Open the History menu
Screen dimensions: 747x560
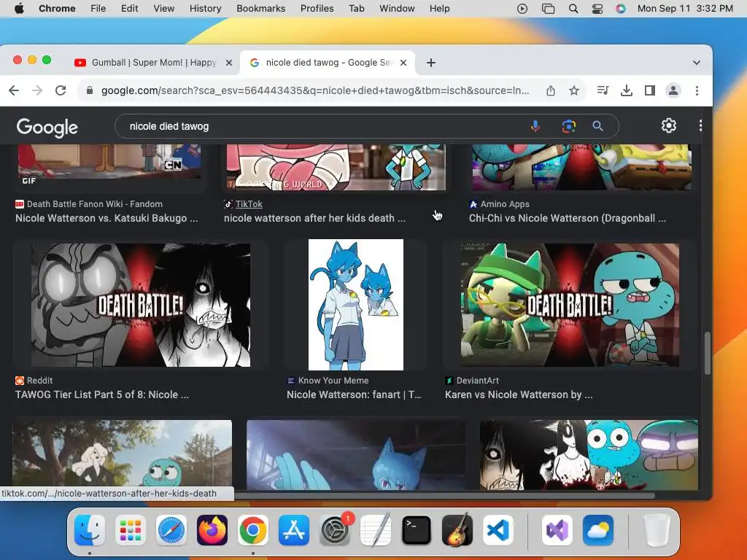point(205,9)
